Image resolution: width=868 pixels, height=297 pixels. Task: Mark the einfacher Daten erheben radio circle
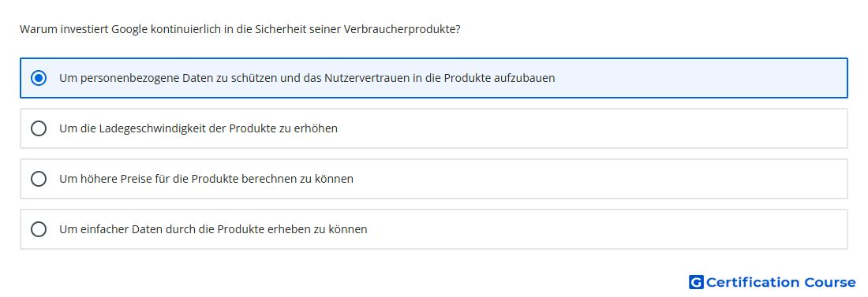(39, 229)
